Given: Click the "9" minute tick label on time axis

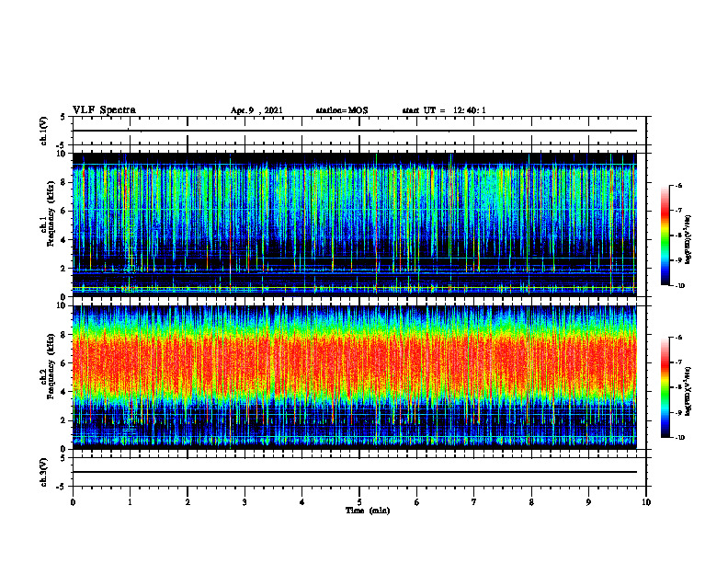Looking at the screenshot, I should (588, 502).
